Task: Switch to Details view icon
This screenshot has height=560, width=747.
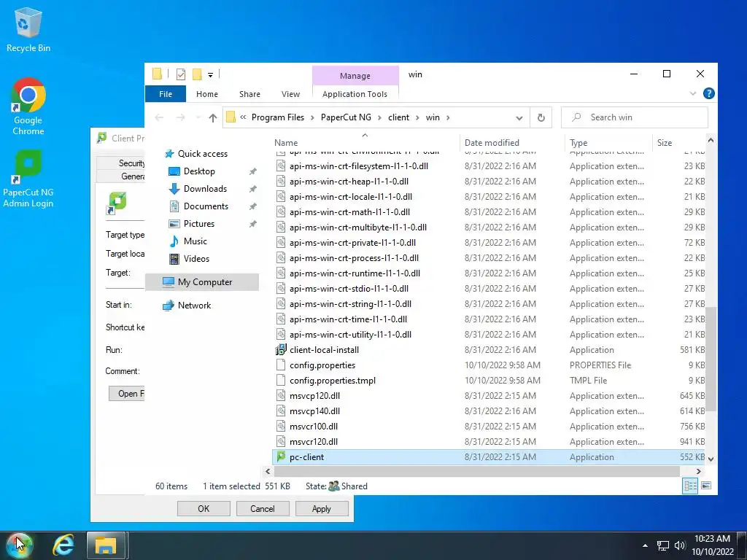Action: (x=690, y=486)
